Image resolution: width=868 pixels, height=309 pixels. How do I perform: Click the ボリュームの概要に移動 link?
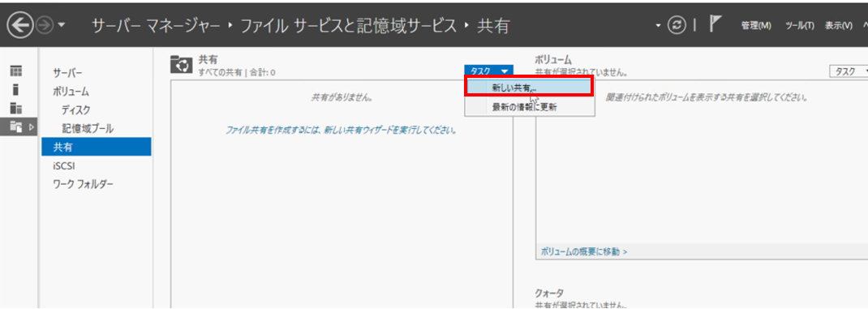pyautogui.click(x=583, y=251)
